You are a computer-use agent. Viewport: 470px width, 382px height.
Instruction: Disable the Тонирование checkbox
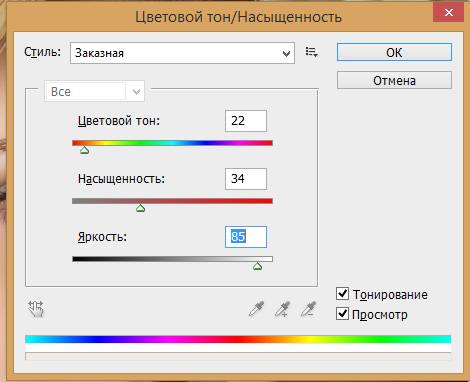coord(342,294)
